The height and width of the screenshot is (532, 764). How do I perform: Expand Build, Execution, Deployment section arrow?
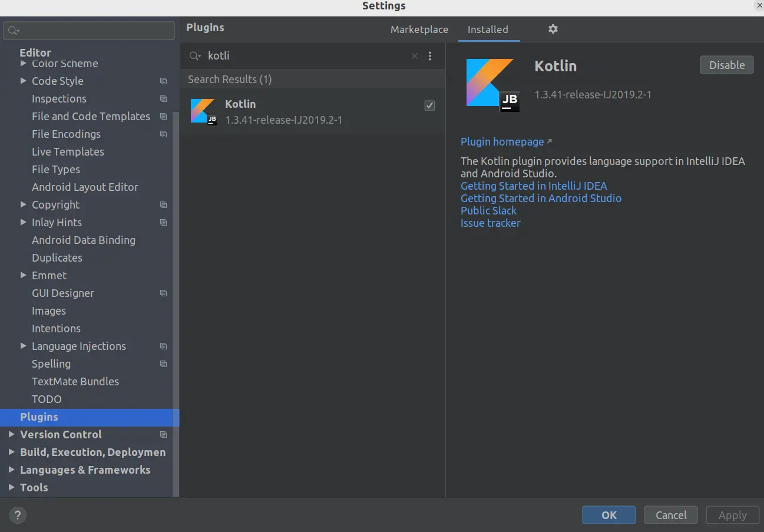tap(12, 452)
